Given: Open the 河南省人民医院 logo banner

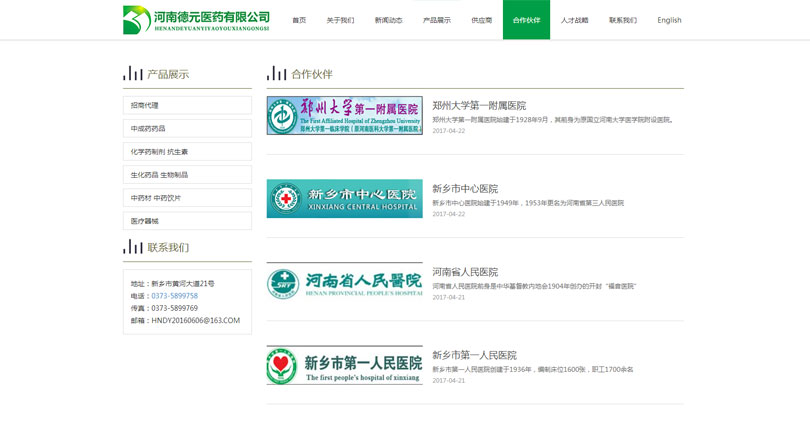Looking at the screenshot, I should tap(344, 282).
